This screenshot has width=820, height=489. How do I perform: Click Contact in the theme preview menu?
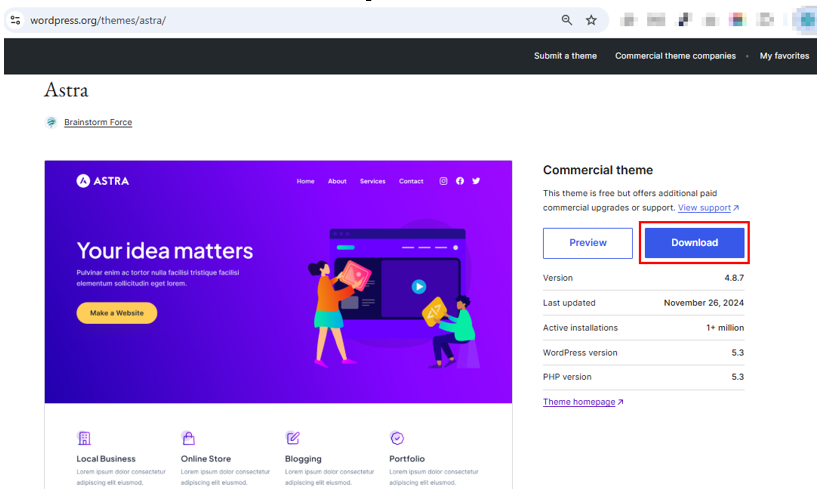point(411,181)
